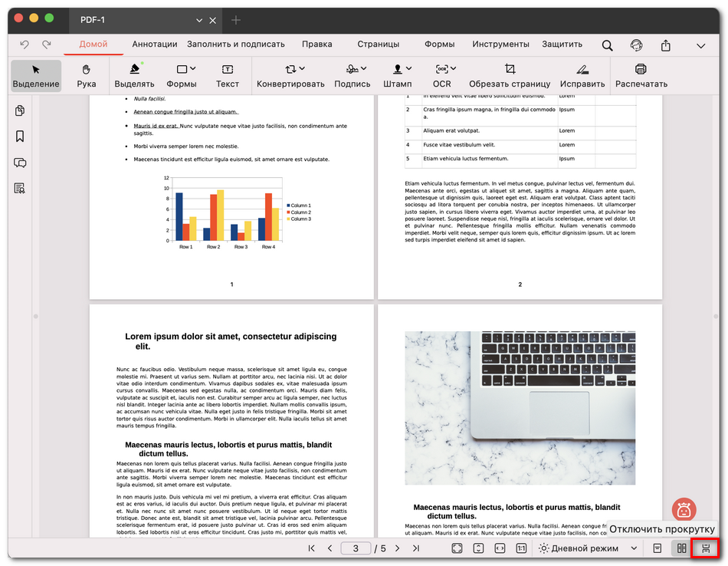Screen dimensions: 728x566
Task: Expand the Подпись dropdown arrow
Action: tap(364, 69)
